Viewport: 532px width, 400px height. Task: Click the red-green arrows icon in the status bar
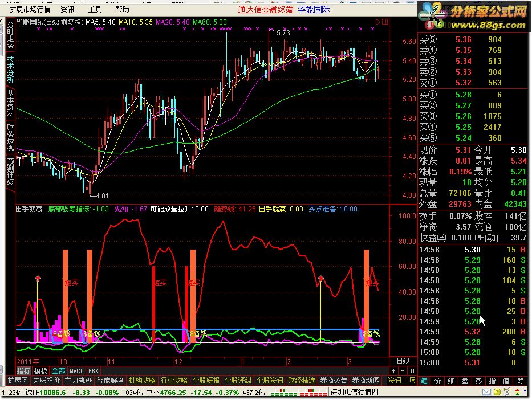click(x=518, y=392)
